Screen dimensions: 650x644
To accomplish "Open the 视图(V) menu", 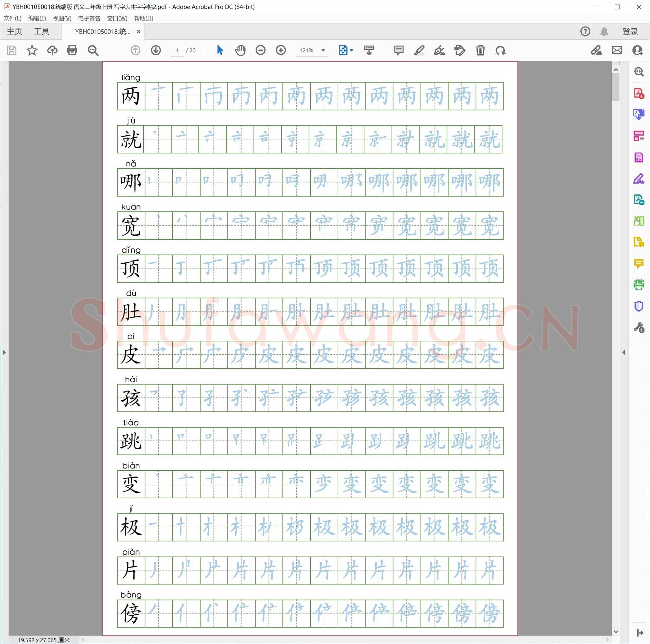I will coord(63,18).
